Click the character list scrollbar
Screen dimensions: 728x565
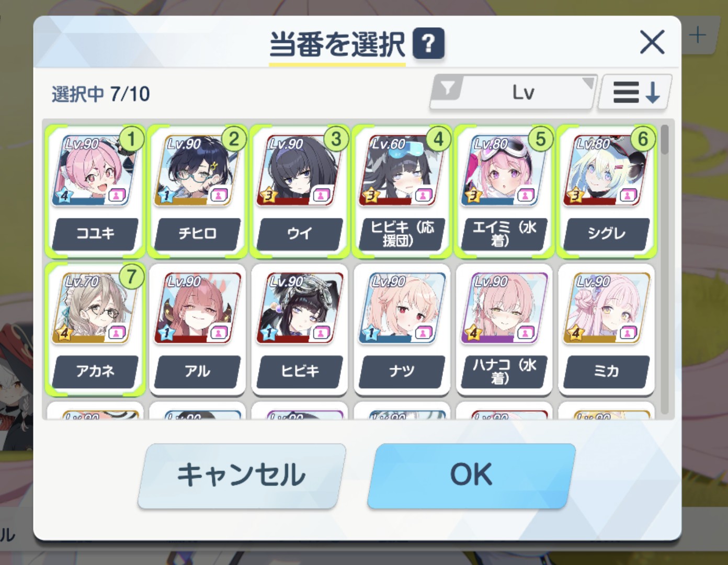click(x=665, y=269)
